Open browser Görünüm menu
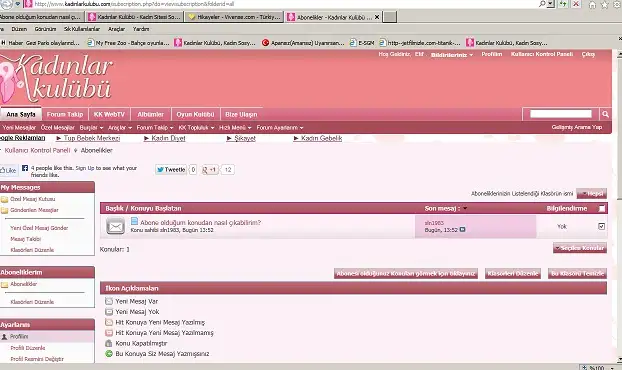Viewport: 622px width, 370px height. click(45, 29)
